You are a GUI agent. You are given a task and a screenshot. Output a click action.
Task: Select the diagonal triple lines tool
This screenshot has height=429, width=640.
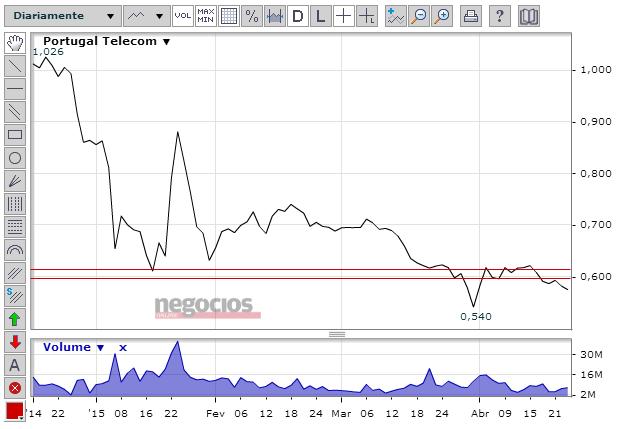(15, 272)
